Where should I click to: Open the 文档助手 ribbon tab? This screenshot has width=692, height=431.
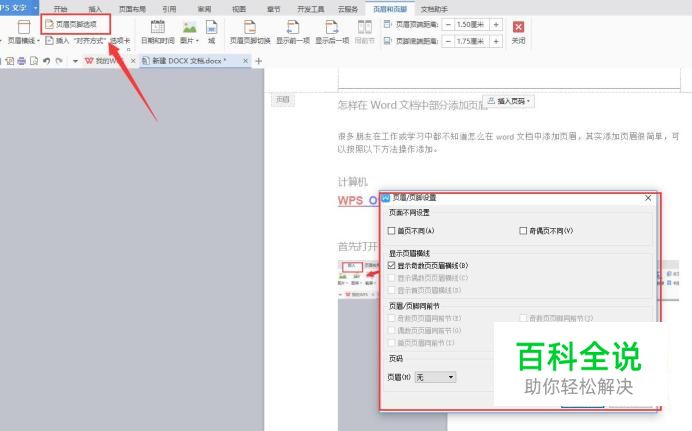click(x=434, y=9)
